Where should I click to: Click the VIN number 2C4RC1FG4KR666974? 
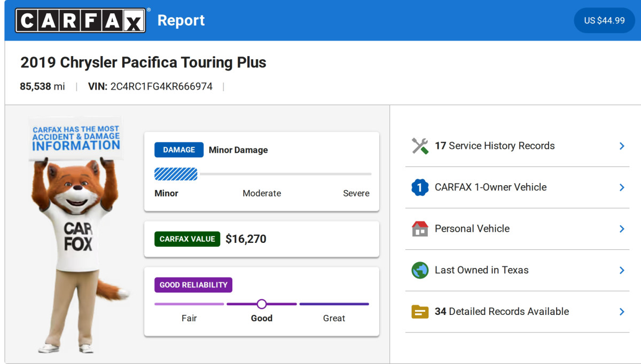(x=161, y=86)
